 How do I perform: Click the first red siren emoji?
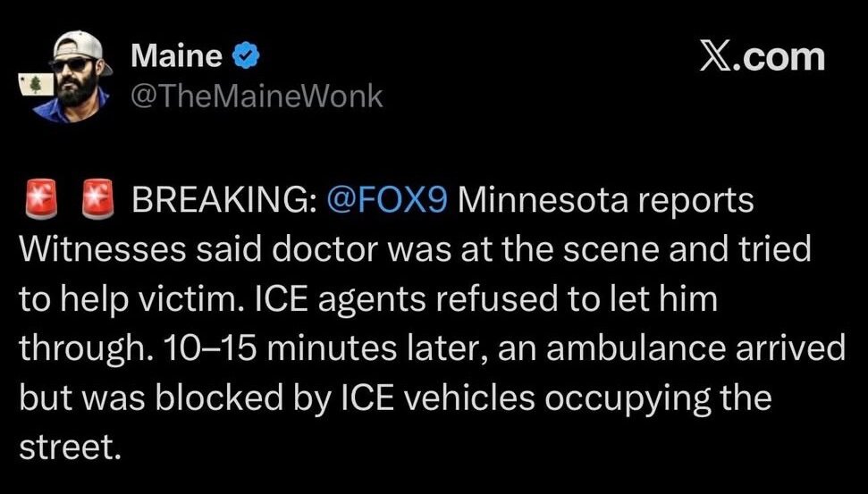point(35,201)
